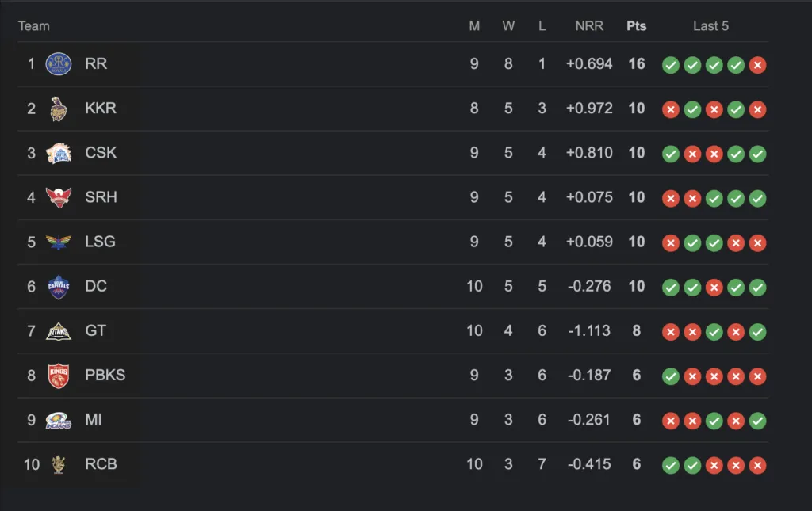
Task: Click the Team column header
Action: pos(33,26)
